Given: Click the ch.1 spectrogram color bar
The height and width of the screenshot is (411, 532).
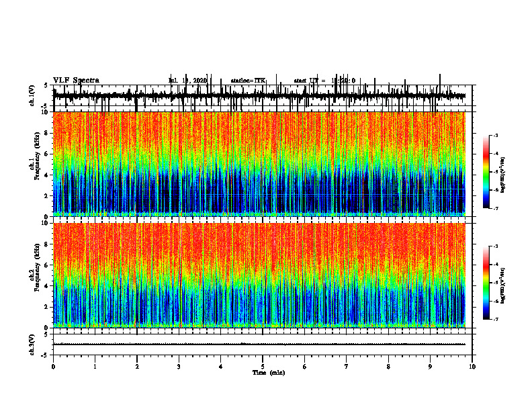Looking at the screenshot, I should point(486,172).
